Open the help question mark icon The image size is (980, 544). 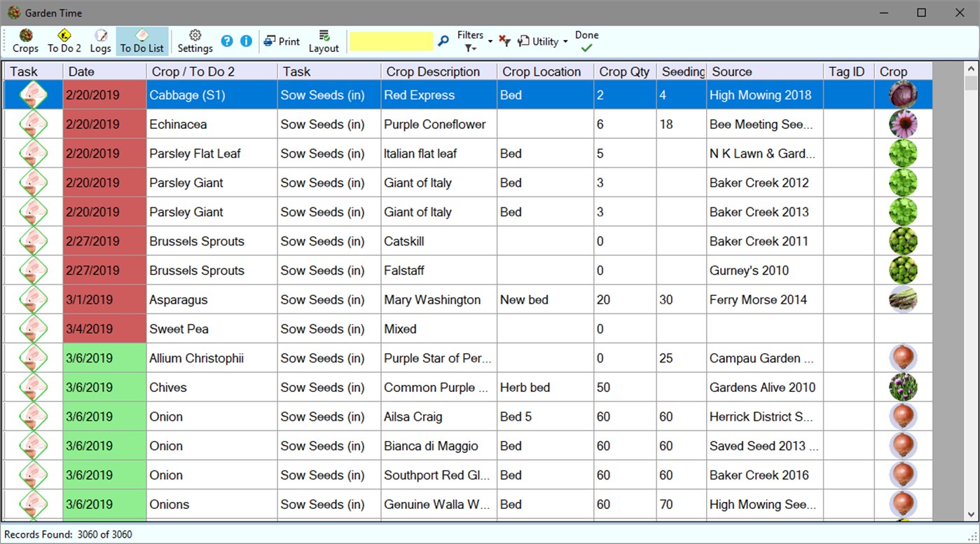point(226,41)
